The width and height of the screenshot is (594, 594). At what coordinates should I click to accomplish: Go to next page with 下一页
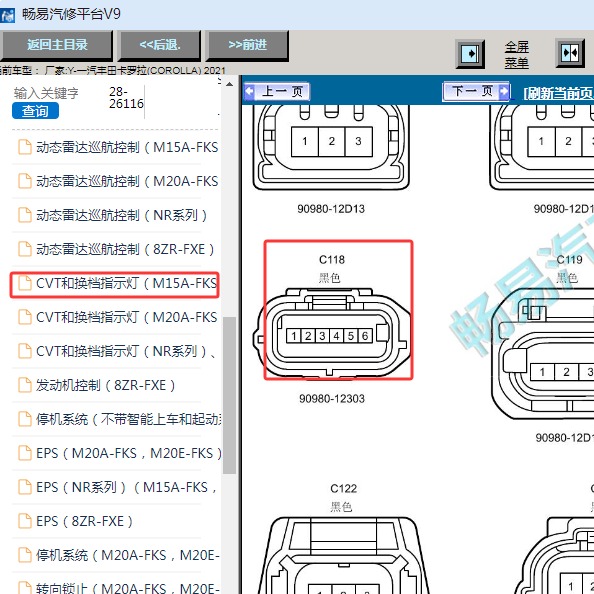(477, 91)
